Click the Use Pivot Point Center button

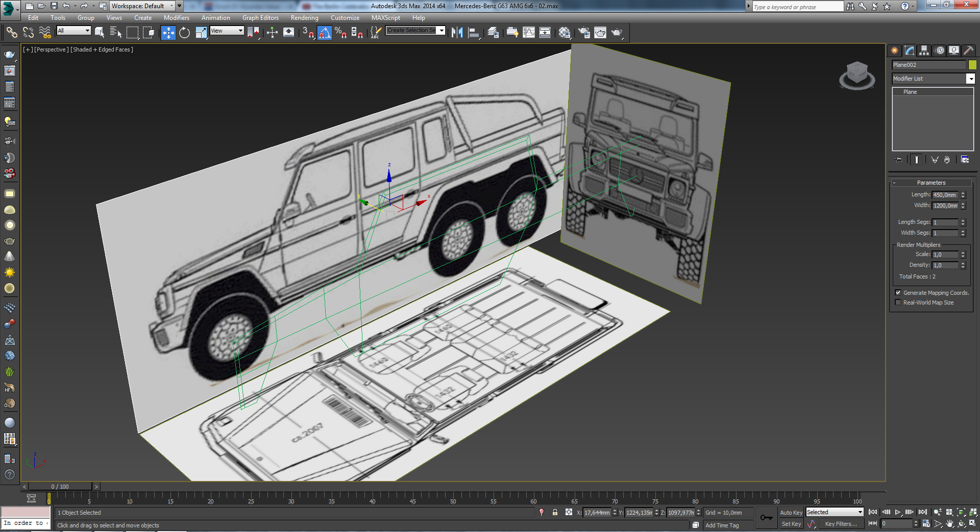(x=253, y=33)
